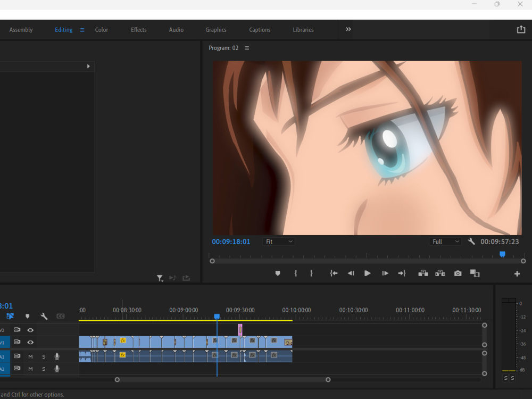
Task: Click the yellow fx badge on A1 clip
Action: [x=122, y=355]
